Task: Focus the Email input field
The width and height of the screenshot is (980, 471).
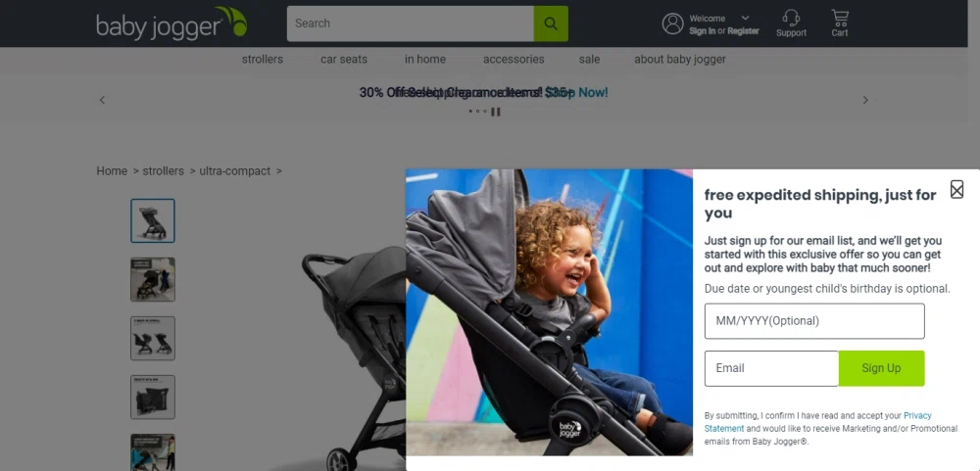Action: click(x=771, y=368)
